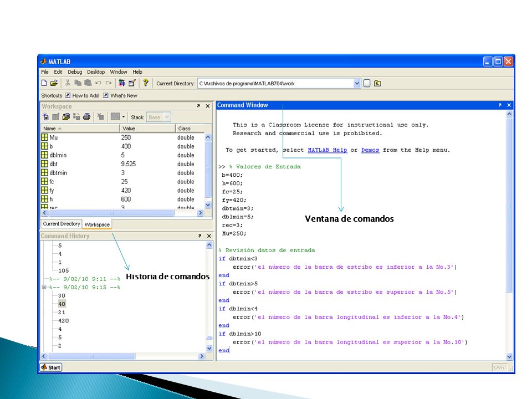Screen dimensions: 532x399
Task: Click the Cut scissors icon
Action: 68,83
